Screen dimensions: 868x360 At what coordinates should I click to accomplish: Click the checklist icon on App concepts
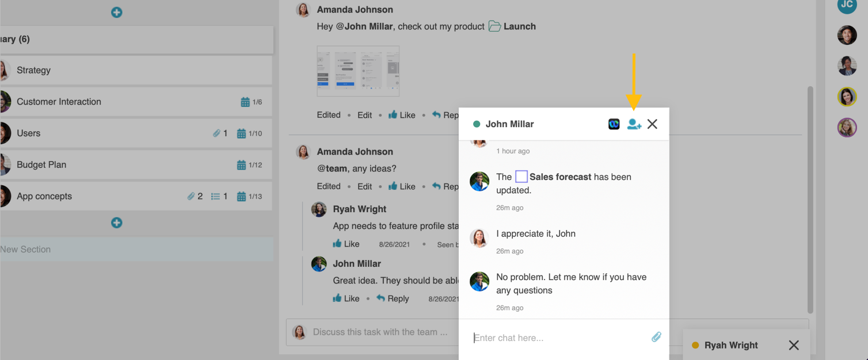(x=215, y=197)
